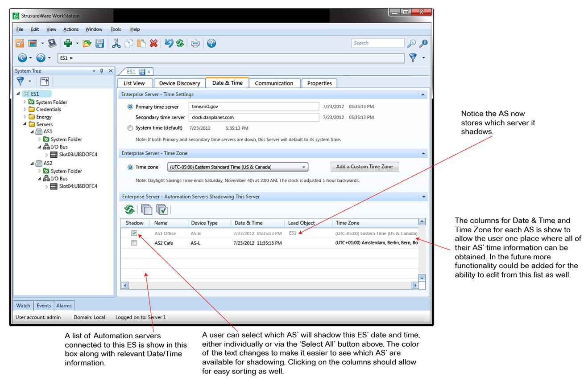Image resolution: width=588 pixels, height=385 pixels.
Task: Open the Actions menu
Action: [71, 29]
